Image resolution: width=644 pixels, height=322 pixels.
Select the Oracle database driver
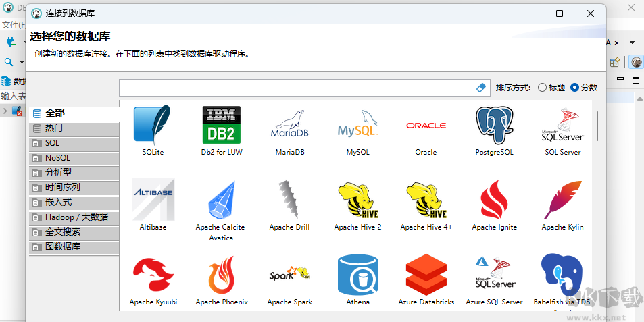(426, 126)
